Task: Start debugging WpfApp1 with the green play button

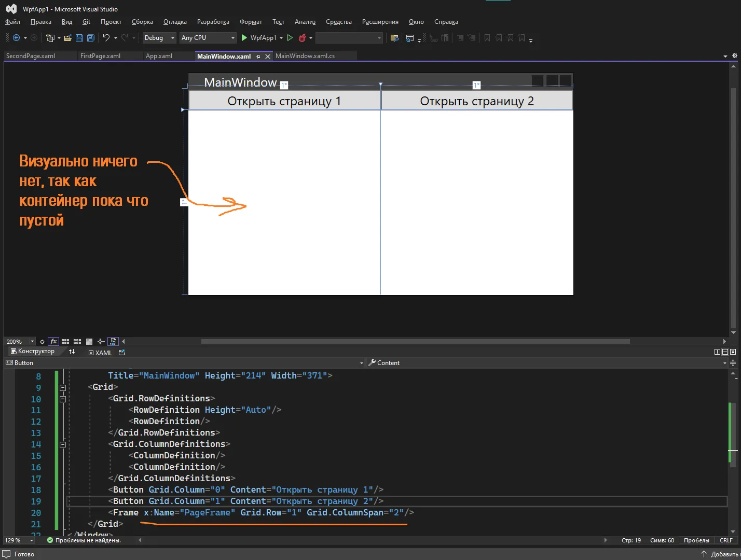Action: click(x=244, y=38)
